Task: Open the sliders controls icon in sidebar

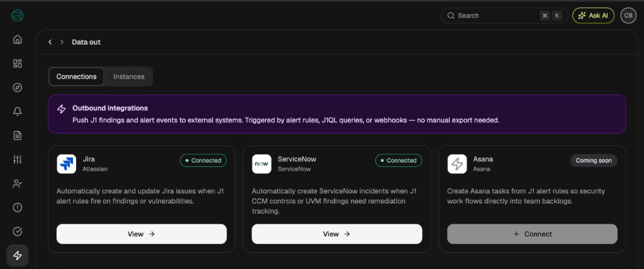Action: coord(17,159)
